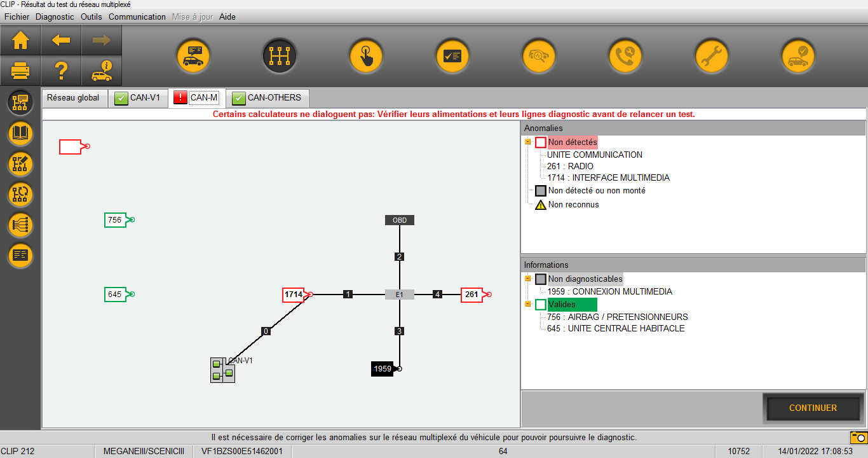This screenshot has height=458, width=868.
Task: Open the car with waveform round icon
Action: 539,56
